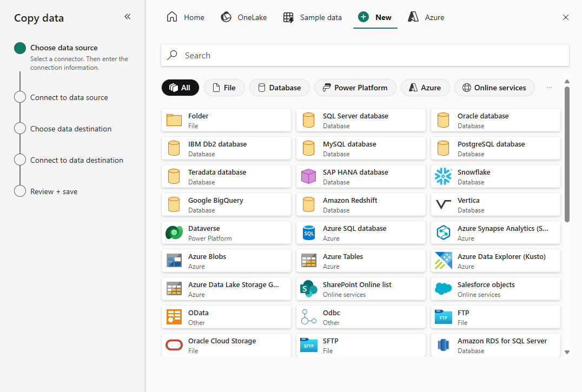Click the Azure Blobs icon
582x392 pixels.
coord(174,261)
